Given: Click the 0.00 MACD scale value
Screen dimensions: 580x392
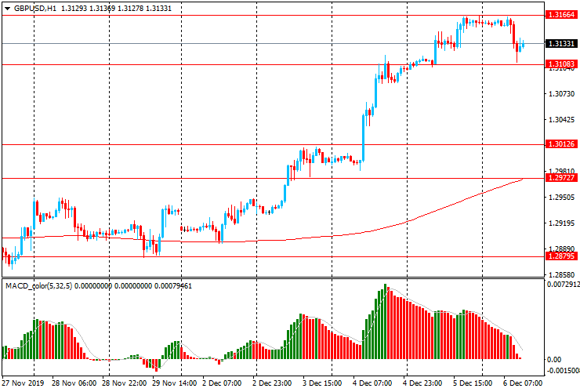Looking at the screenshot, I should 553,359.
